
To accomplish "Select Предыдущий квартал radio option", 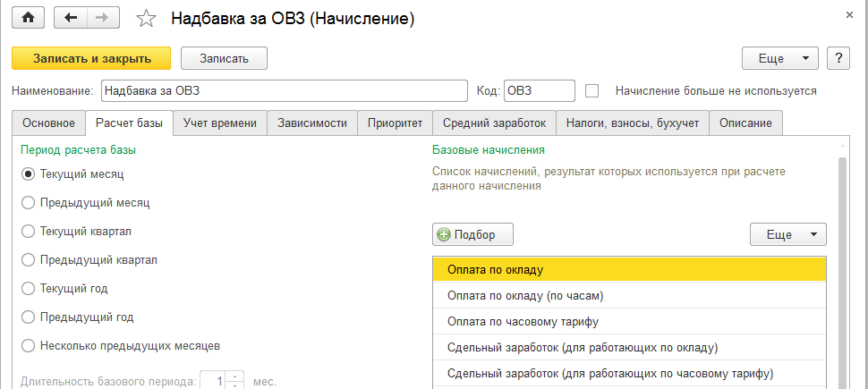I will click(28, 260).
